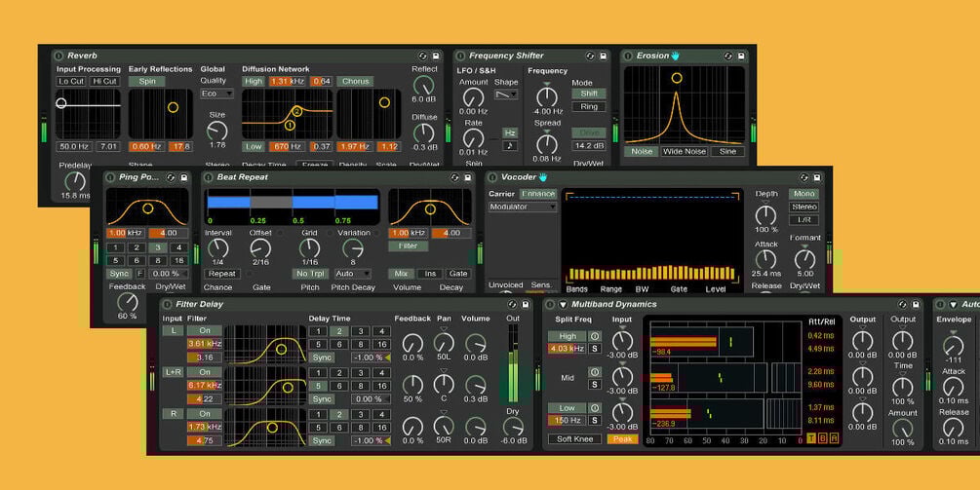Click Reverb Size knob
Screen dimensions: 980x490
216,131
